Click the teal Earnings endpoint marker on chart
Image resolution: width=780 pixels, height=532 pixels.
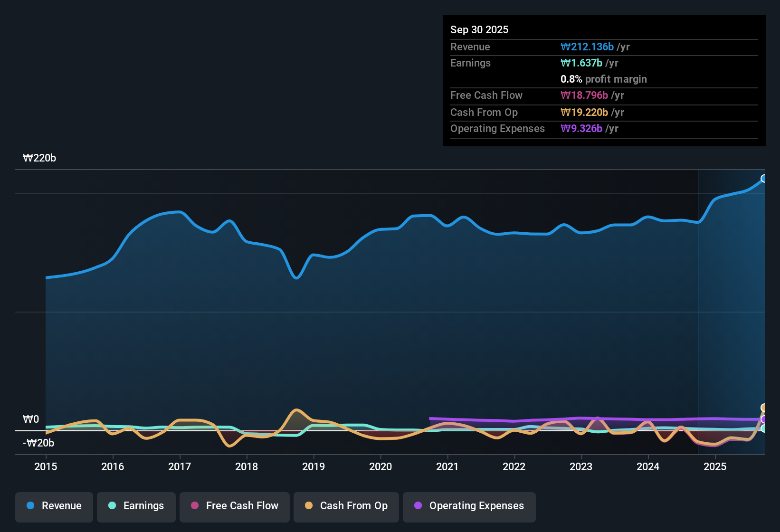[763, 428]
